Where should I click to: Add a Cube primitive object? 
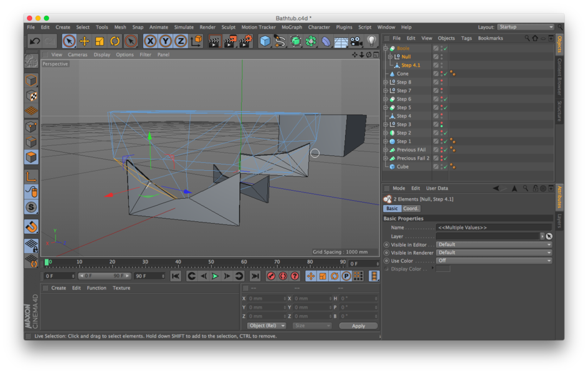pos(265,41)
